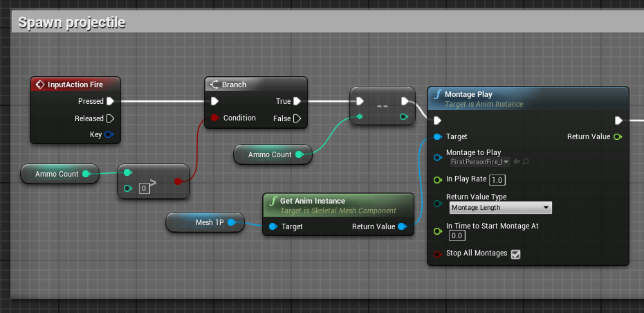Select the Mesh 1P variable node
The width and height of the screenshot is (644, 313).
(x=204, y=222)
